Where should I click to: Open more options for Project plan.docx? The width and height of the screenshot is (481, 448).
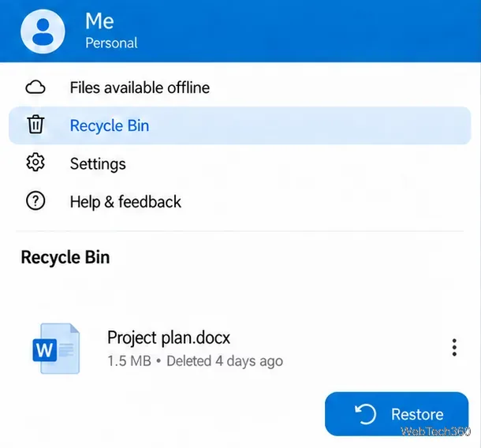click(x=454, y=348)
